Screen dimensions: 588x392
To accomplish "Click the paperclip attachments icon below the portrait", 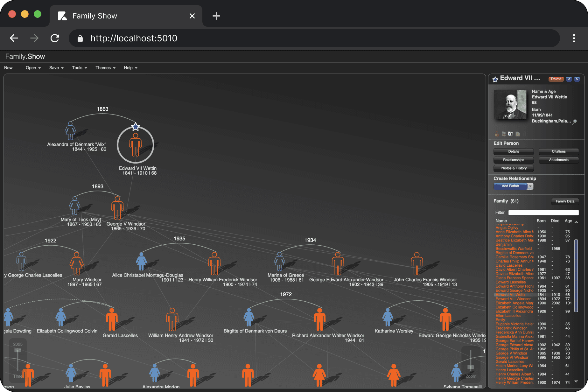I will coord(524,134).
